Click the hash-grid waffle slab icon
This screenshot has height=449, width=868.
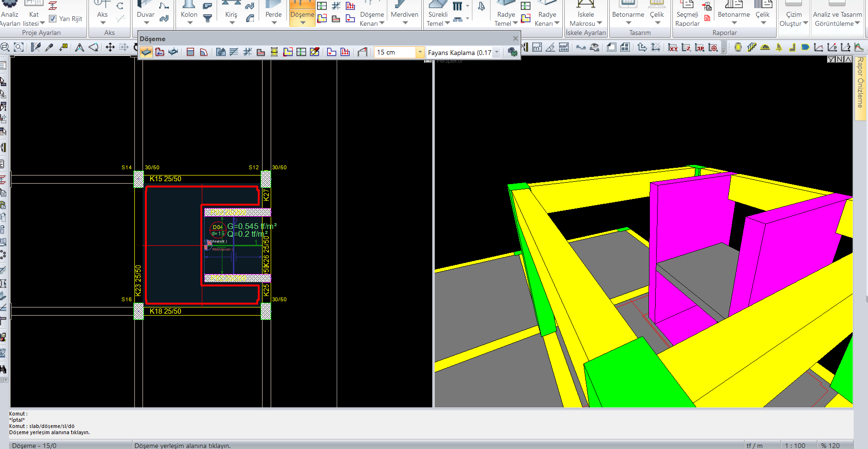[247, 52]
